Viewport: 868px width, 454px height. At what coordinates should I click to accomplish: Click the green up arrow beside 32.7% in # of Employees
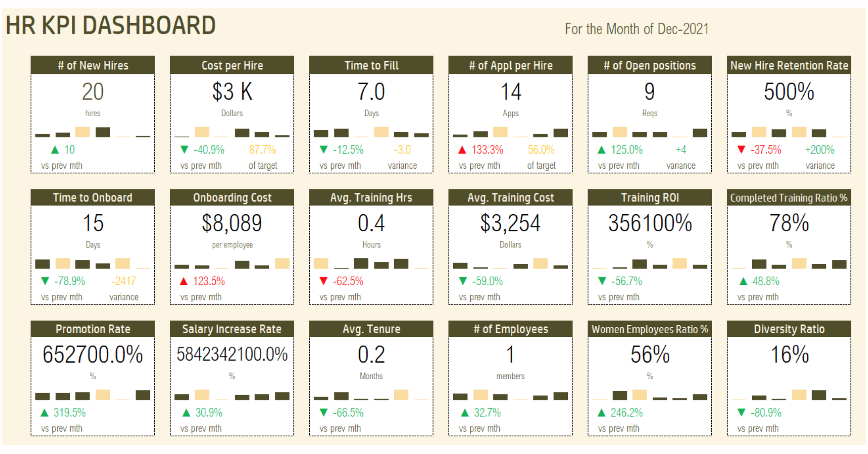[x=464, y=413]
